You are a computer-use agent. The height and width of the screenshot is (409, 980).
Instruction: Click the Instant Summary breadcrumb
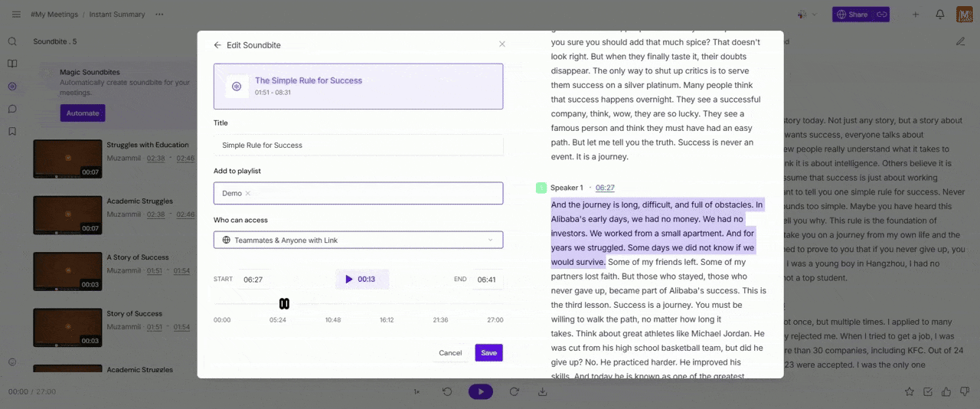click(x=118, y=15)
